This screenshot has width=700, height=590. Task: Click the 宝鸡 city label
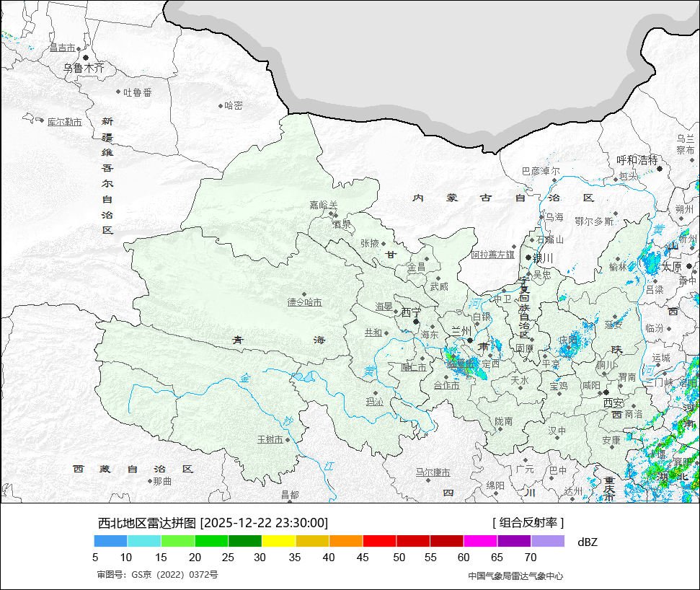tap(559, 386)
